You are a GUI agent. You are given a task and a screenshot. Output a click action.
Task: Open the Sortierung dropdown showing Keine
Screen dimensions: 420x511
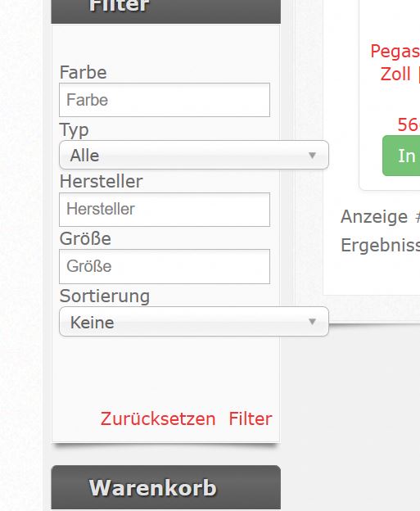[x=194, y=322]
